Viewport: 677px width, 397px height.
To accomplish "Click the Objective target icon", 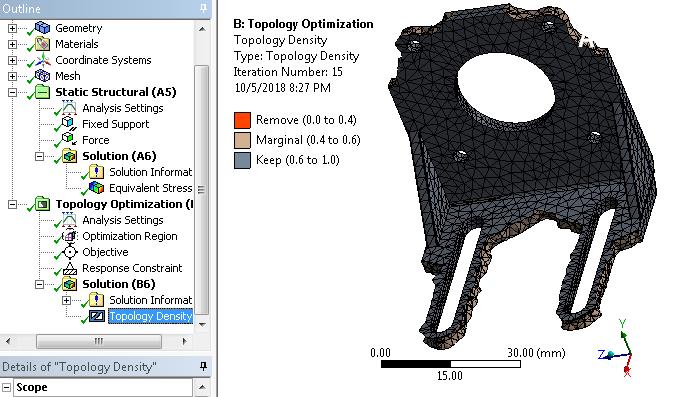I will [x=69, y=252].
